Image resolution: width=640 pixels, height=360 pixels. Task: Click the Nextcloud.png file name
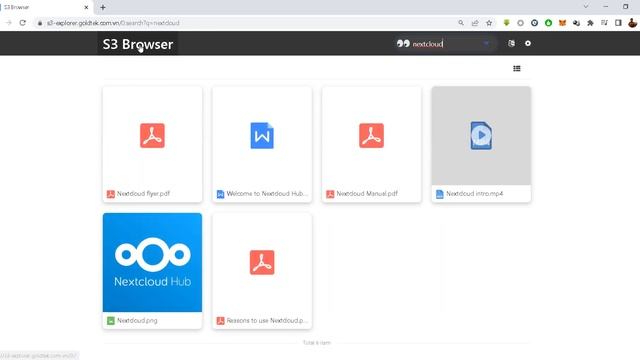pyautogui.click(x=137, y=320)
